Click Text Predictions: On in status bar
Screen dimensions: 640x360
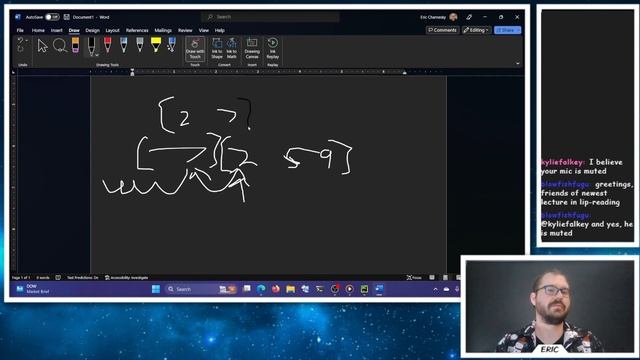(x=82, y=278)
